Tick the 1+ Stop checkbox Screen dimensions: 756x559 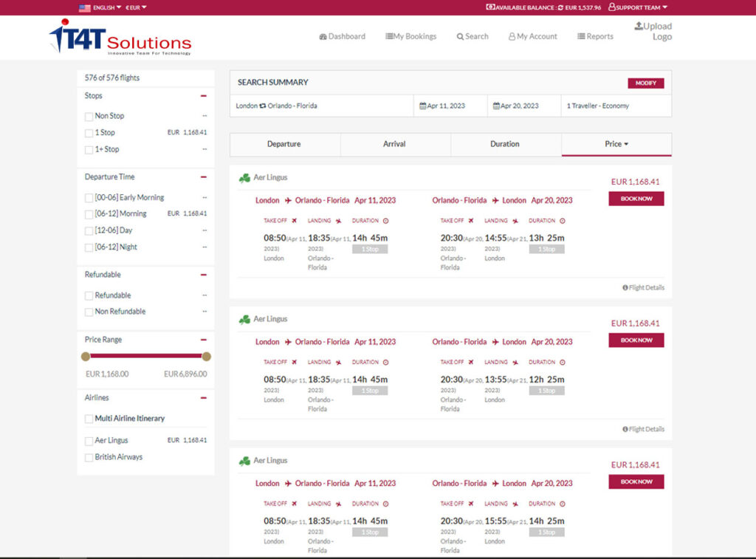tap(89, 150)
